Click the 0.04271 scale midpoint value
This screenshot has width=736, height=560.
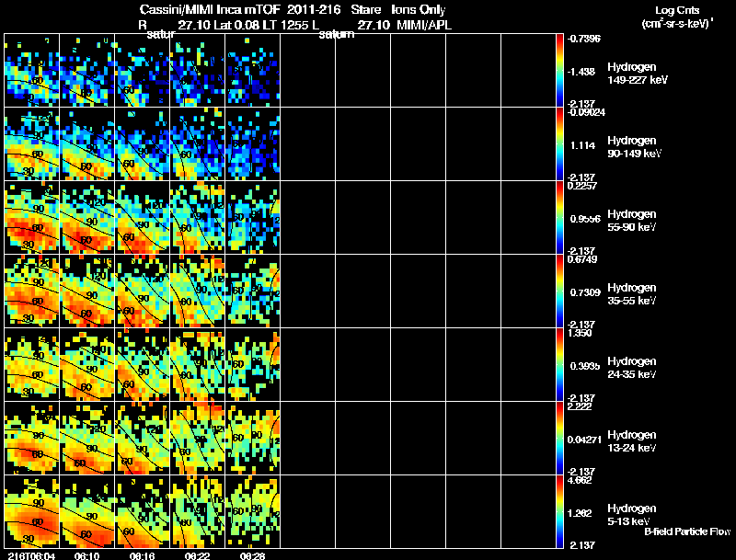584,440
